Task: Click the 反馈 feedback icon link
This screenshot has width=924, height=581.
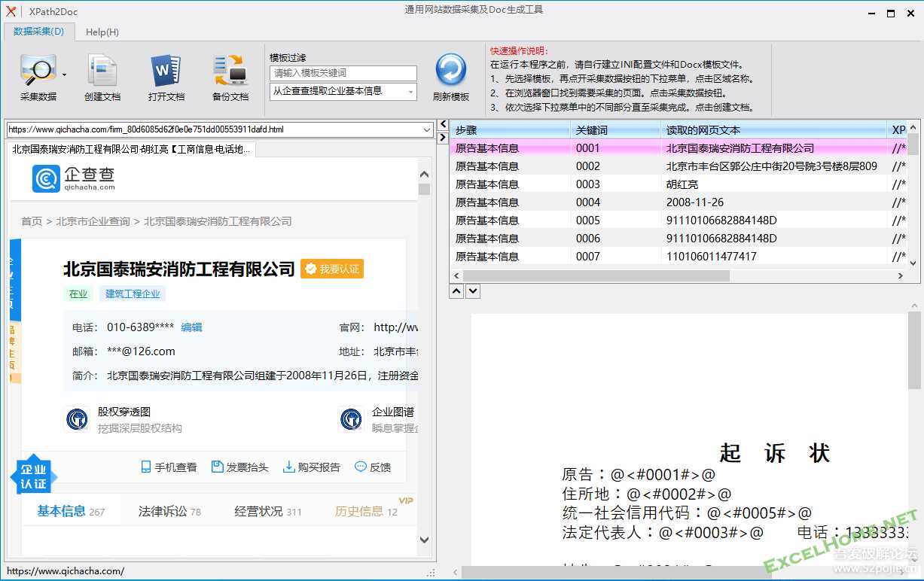Action: point(373,467)
